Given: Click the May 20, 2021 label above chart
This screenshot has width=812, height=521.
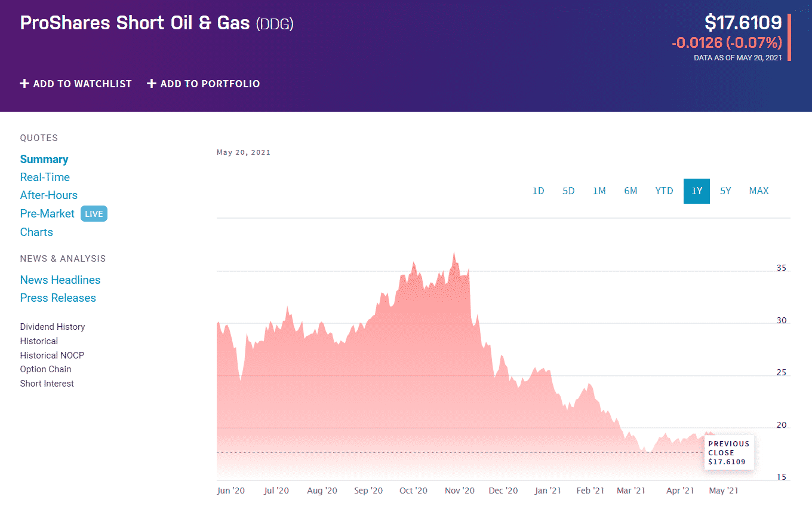Looking at the screenshot, I should tap(244, 152).
